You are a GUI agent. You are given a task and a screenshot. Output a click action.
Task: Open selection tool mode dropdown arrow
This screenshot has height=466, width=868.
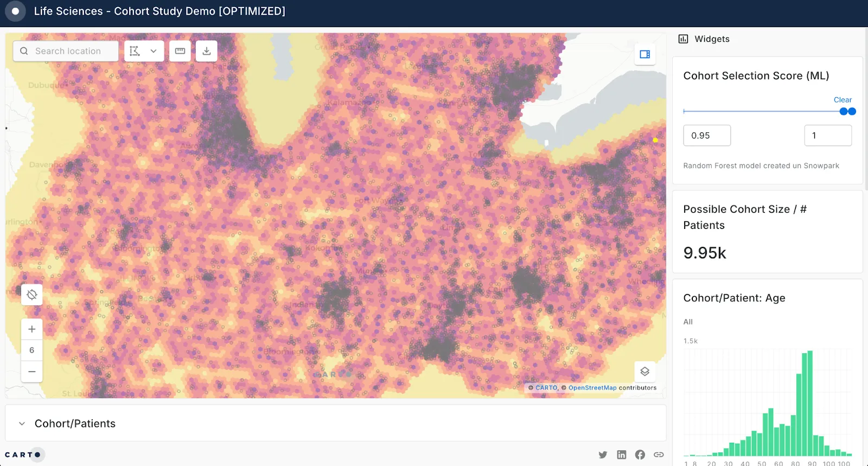pos(154,51)
